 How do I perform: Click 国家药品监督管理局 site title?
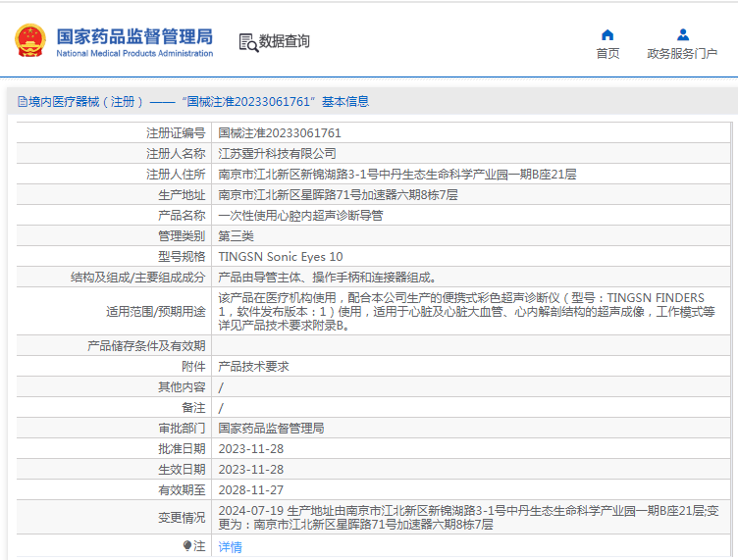[x=134, y=36]
